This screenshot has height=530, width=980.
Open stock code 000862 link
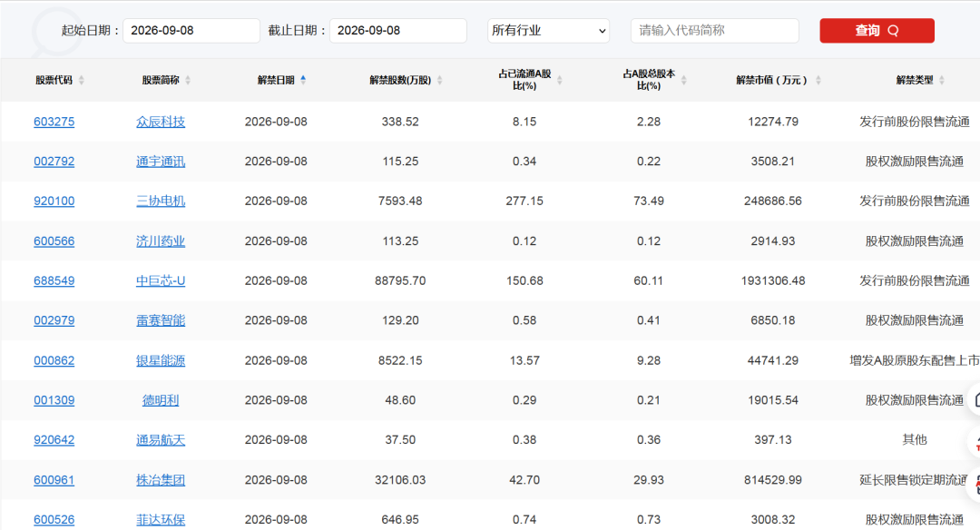54,360
